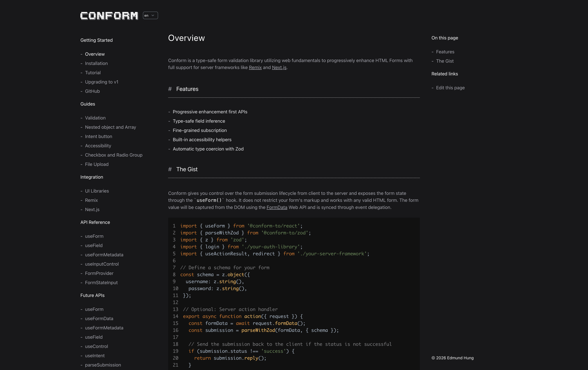Open useFormData under Future APIs
This screenshot has height=370, width=588.
(99, 318)
